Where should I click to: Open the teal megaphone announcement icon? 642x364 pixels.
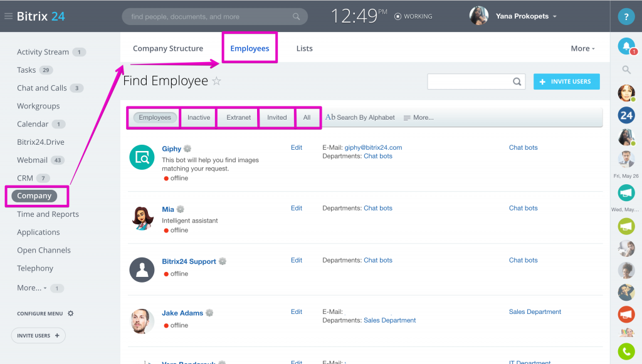coord(626,192)
